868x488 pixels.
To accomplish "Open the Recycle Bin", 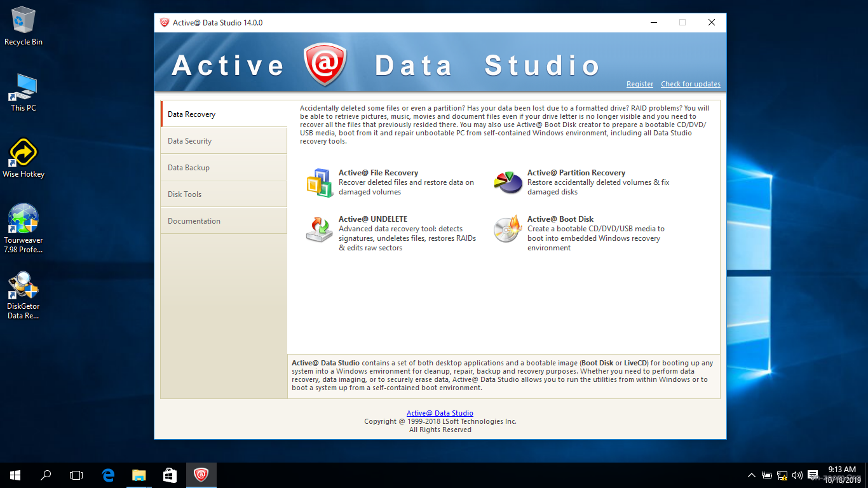I will (x=24, y=19).
